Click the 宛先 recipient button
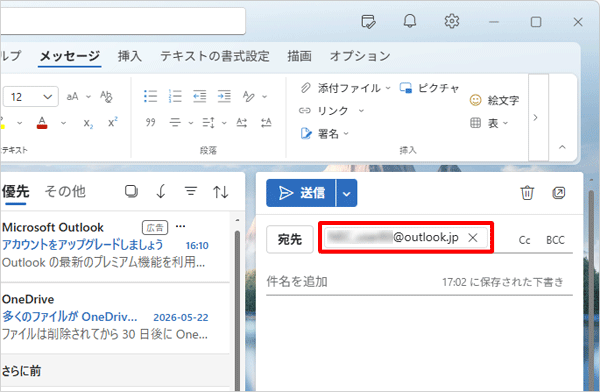The height and width of the screenshot is (392, 600). pos(290,239)
